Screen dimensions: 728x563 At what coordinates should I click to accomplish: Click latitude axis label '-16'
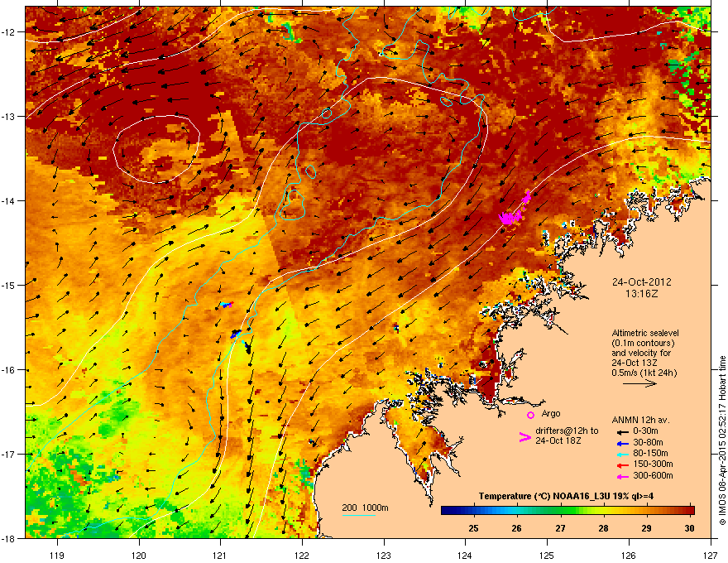point(8,370)
